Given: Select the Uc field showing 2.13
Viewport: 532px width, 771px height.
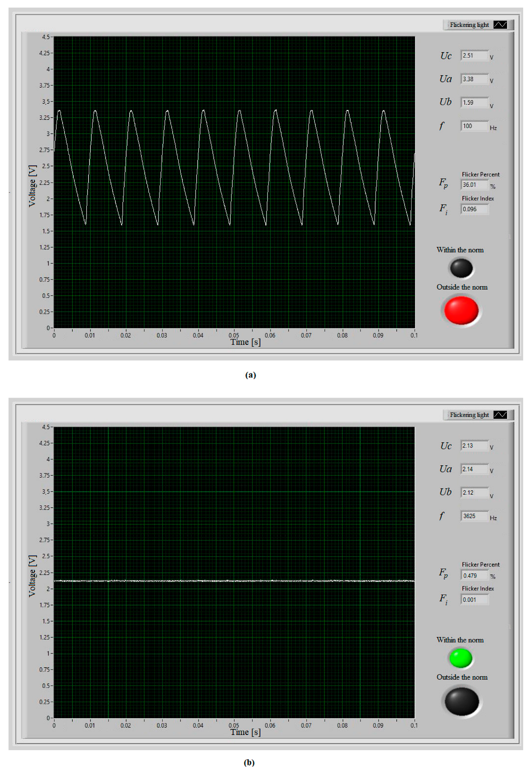Looking at the screenshot, I should tap(474, 446).
